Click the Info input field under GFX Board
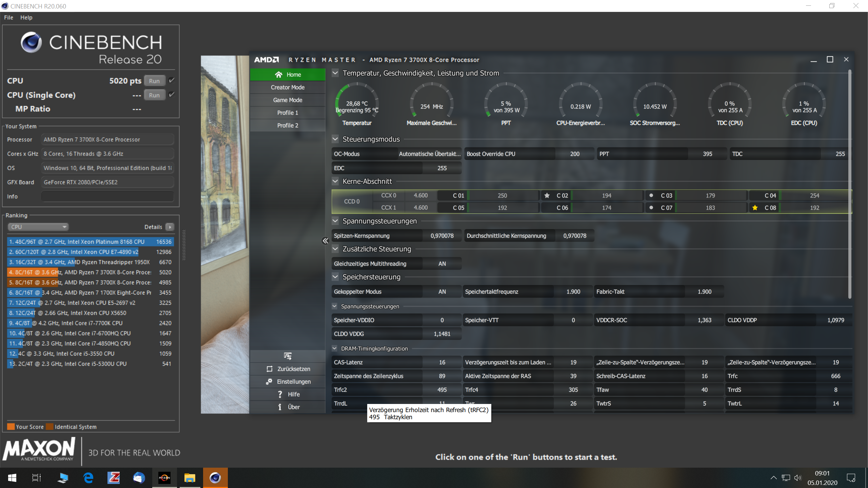Viewport: 868px width, 488px height. [x=107, y=196]
